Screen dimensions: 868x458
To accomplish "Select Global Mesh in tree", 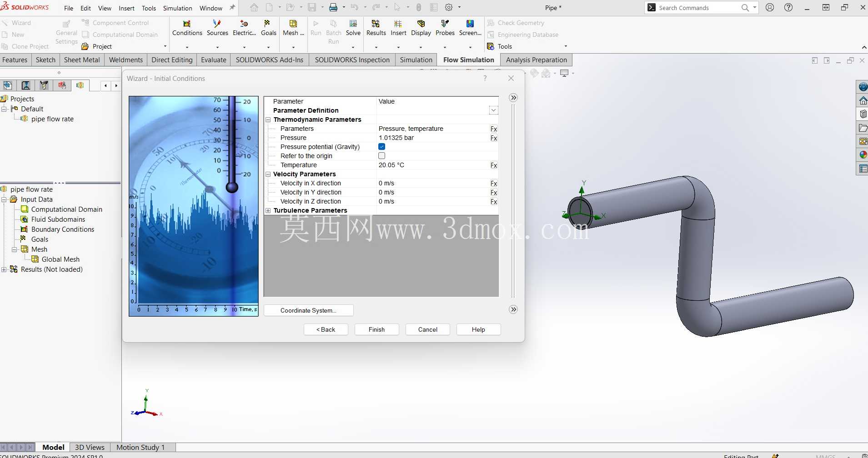I will coord(60,259).
